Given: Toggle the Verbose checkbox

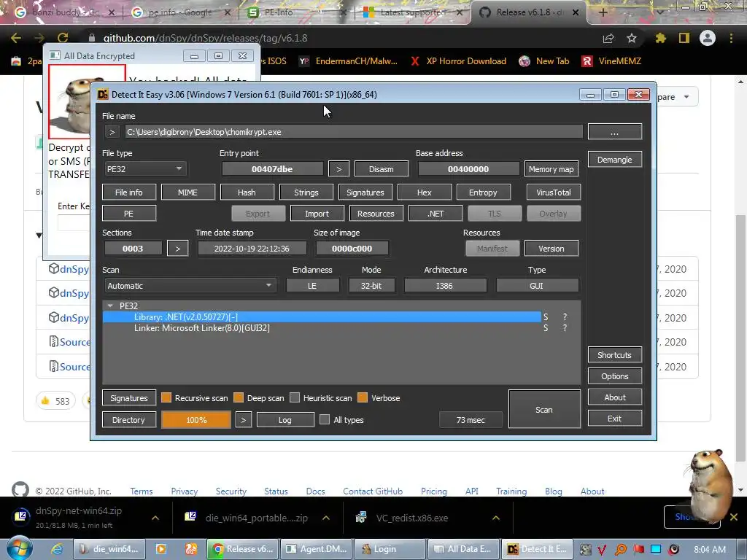Looking at the screenshot, I should tap(363, 397).
